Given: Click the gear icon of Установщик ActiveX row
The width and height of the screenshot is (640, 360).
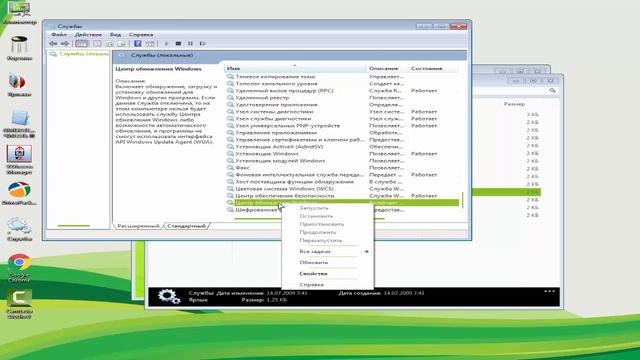Looking at the screenshot, I should (230, 147).
